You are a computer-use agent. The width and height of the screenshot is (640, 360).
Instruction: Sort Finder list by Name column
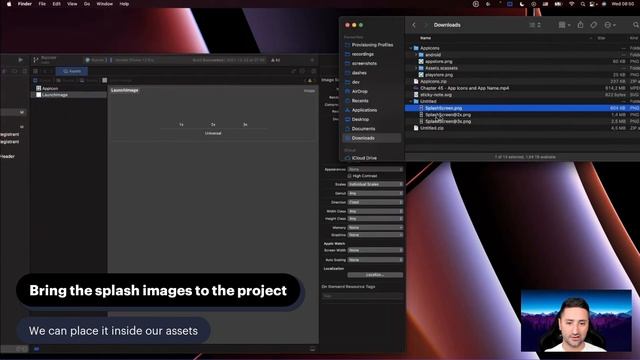426,38
